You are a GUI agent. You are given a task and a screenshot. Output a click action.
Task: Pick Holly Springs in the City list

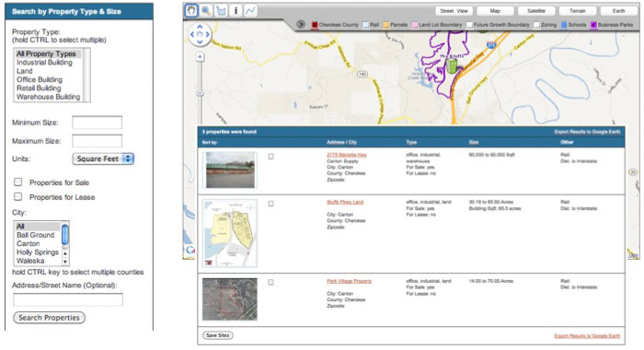pos(38,252)
